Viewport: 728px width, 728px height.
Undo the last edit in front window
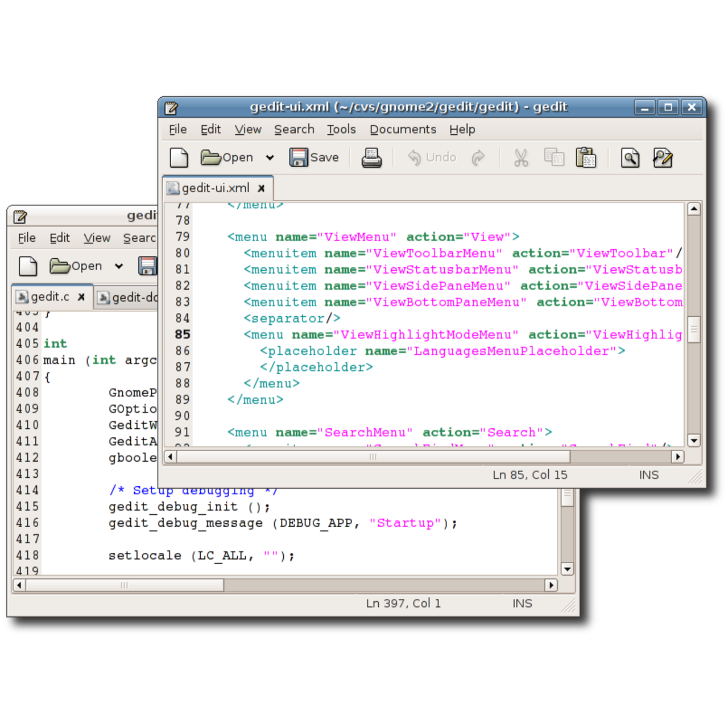pyautogui.click(x=432, y=158)
